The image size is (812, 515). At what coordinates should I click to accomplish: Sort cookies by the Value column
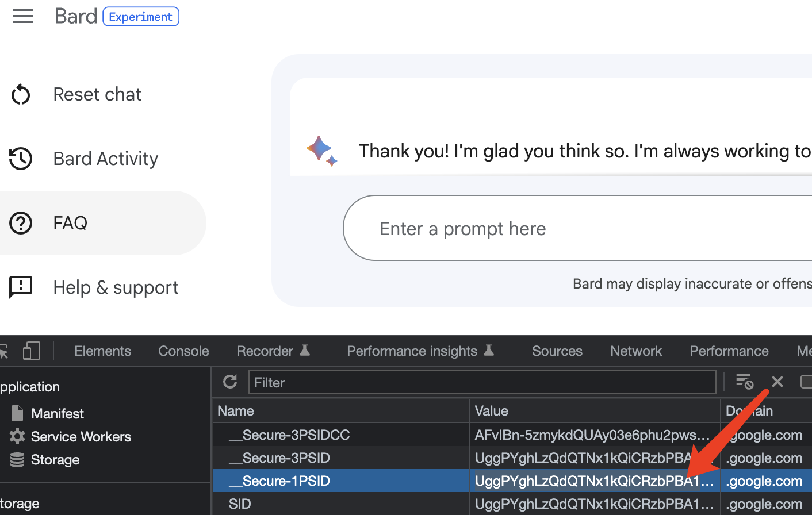click(595, 411)
